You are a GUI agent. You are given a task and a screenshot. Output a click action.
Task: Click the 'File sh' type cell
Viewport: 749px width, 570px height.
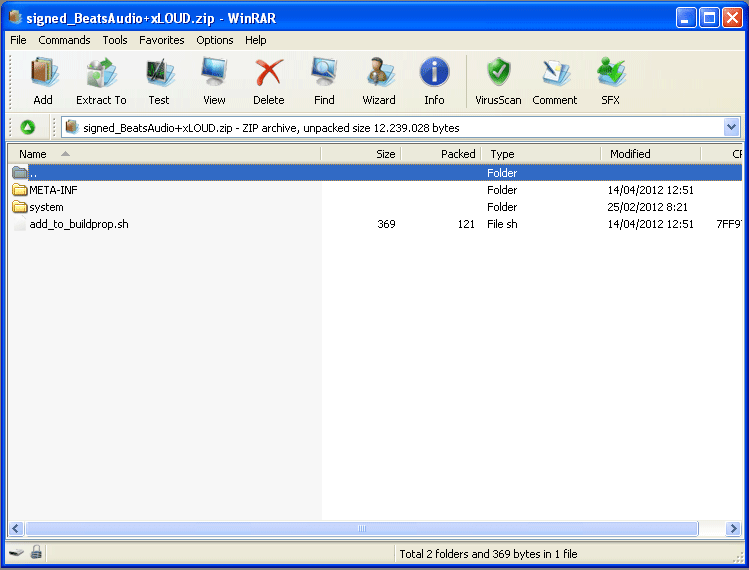(502, 224)
